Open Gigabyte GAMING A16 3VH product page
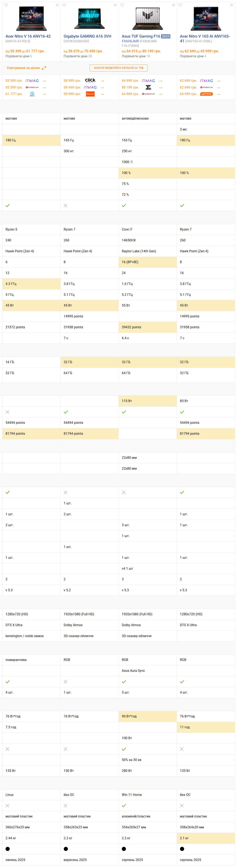This screenshot has width=237, height=868. [87, 36]
